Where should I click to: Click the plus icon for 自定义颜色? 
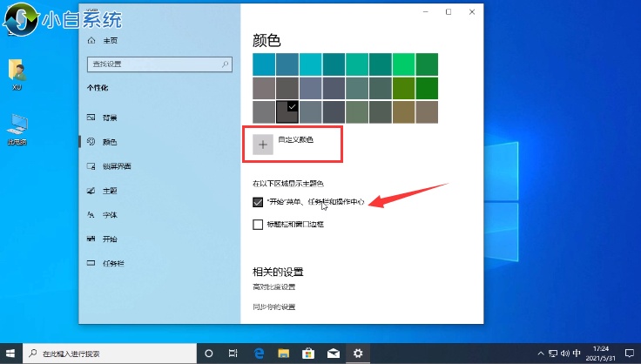pos(263,145)
